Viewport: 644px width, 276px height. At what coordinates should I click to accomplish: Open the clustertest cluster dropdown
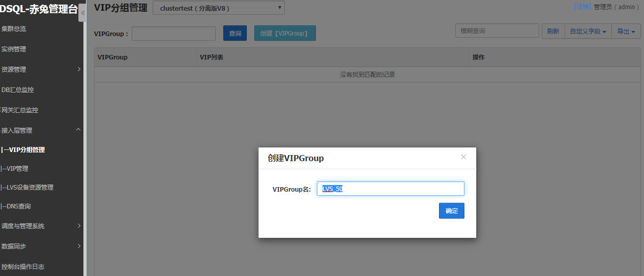click(219, 8)
